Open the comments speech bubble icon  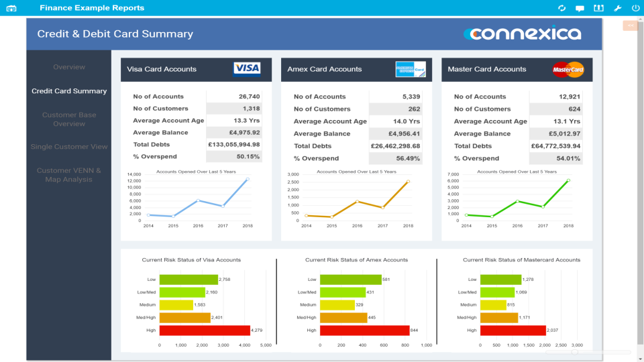coord(580,8)
